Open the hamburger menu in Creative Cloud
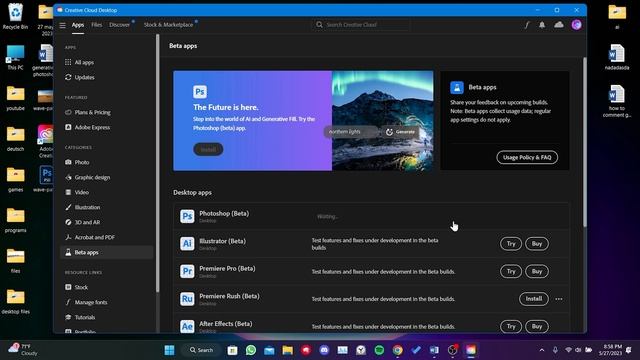This screenshot has width=640, height=360. click(62, 25)
